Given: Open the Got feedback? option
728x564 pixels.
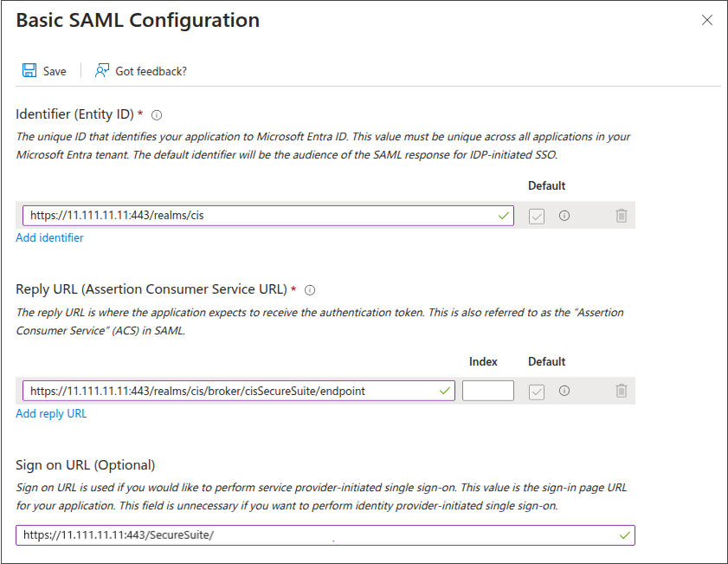Looking at the screenshot, I should click(140, 71).
